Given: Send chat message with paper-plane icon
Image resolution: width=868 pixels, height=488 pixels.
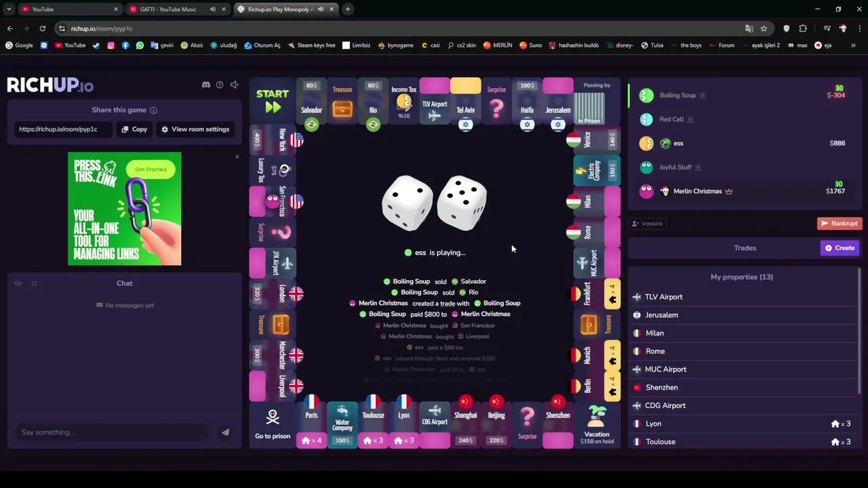Looking at the screenshot, I should click(225, 432).
